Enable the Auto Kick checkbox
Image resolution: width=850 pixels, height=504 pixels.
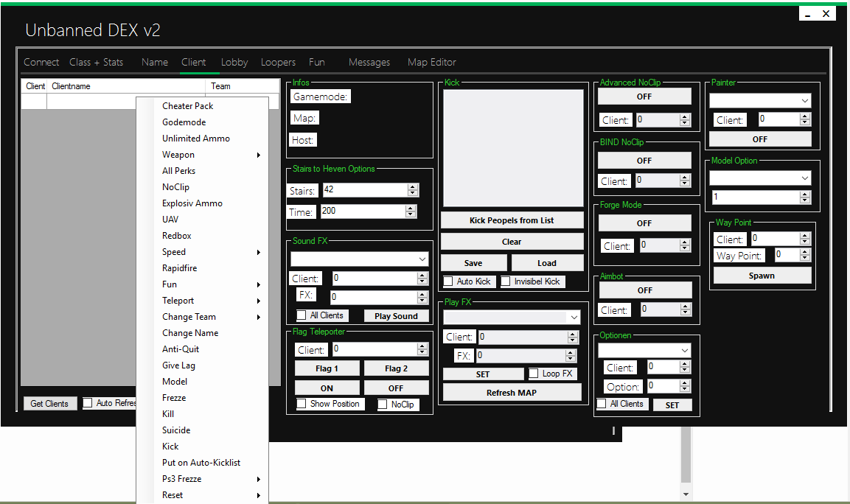[448, 281]
